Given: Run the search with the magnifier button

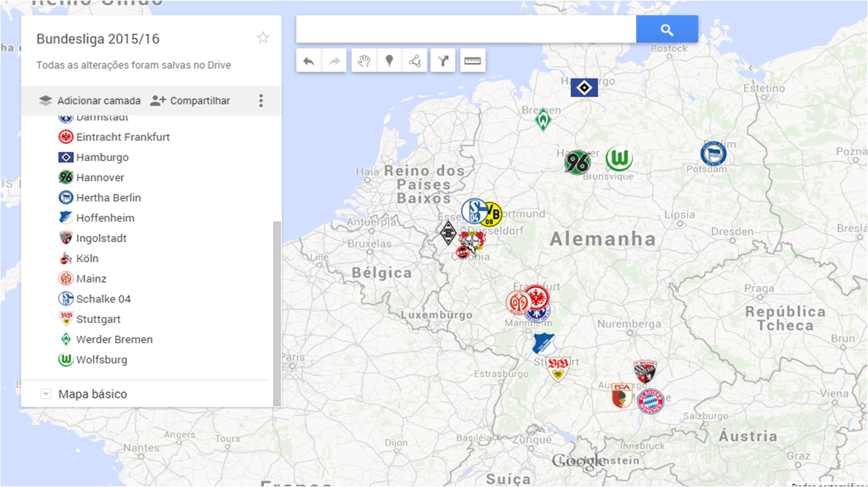Looking at the screenshot, I should click(667, 29).
